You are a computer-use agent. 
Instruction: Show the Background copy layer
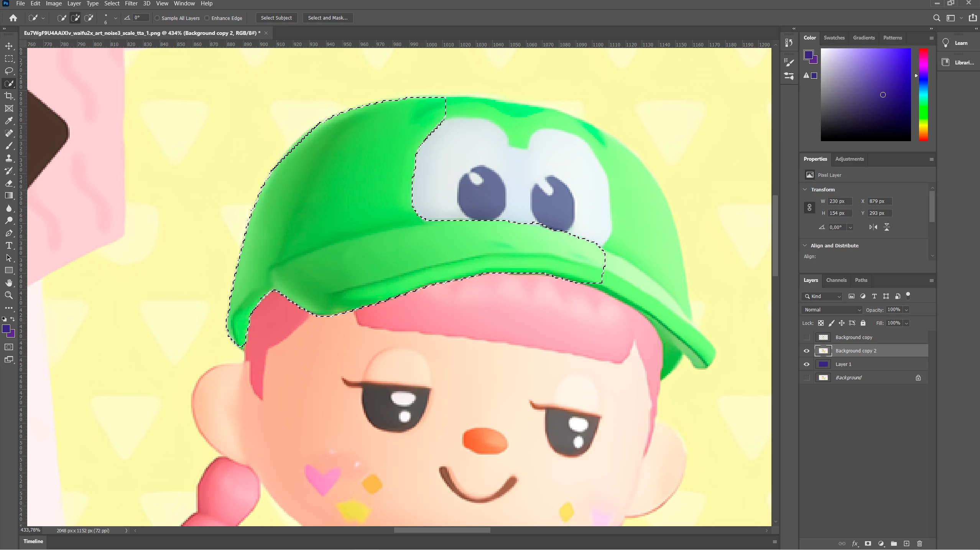[806, 338]
